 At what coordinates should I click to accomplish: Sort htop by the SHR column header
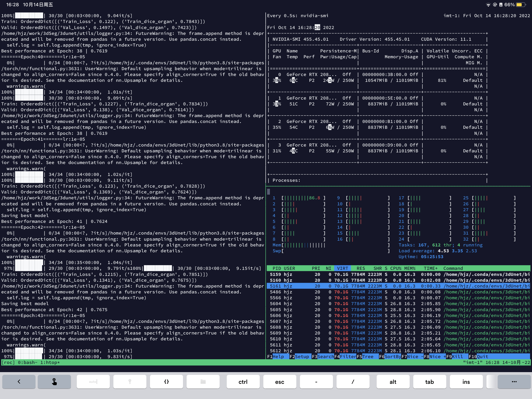point(378,268)
